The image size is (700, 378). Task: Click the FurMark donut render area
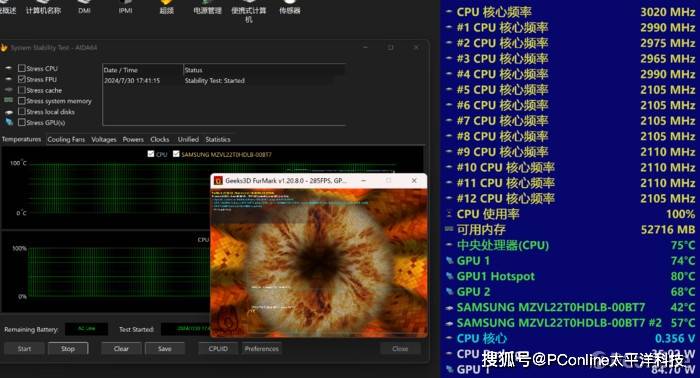click(319, 262)
